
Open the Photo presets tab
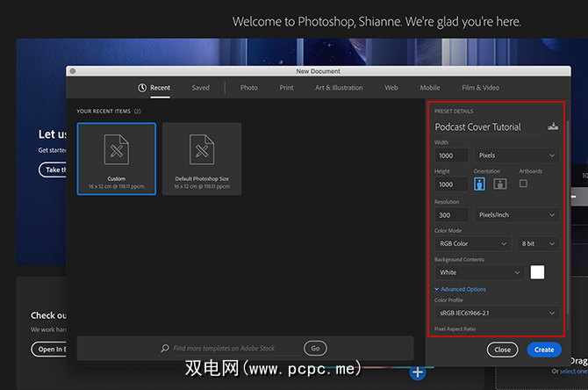pos(249,88)
